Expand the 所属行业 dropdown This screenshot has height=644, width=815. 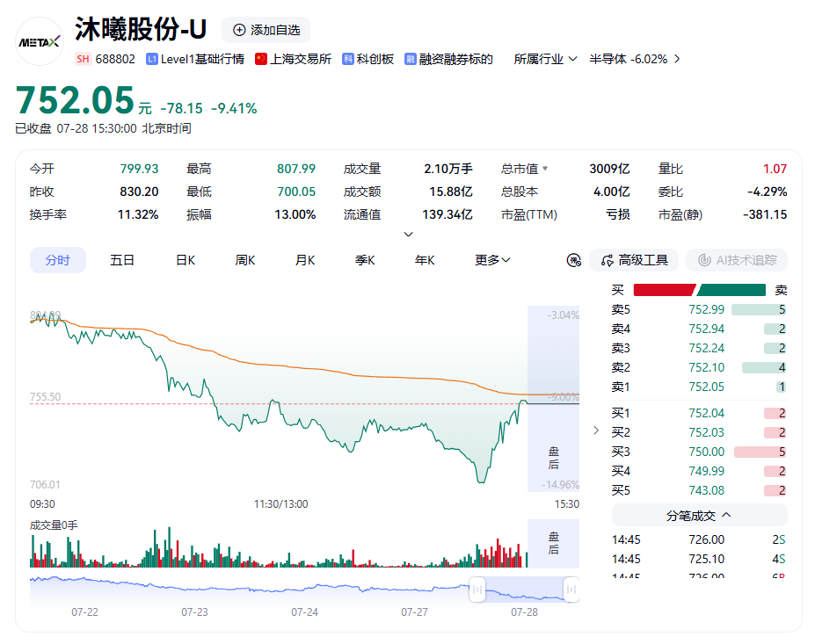tap(545, 59)
